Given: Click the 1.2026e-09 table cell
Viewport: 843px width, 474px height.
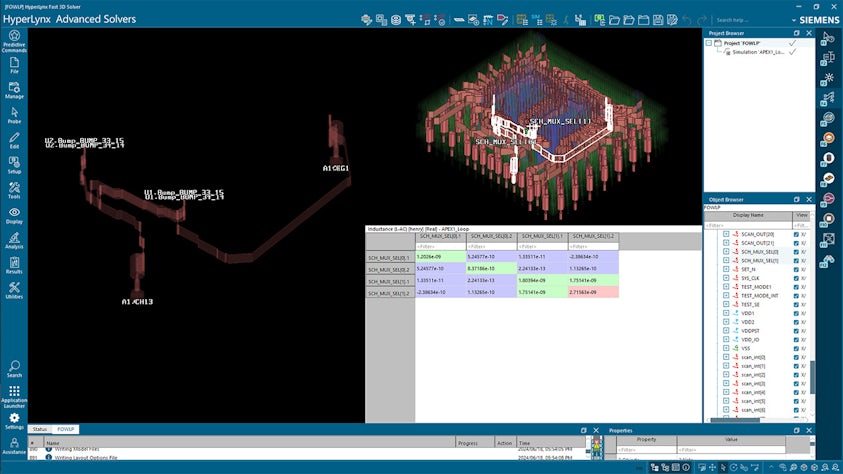Looking at the screenshot, I should click(440, 257).
